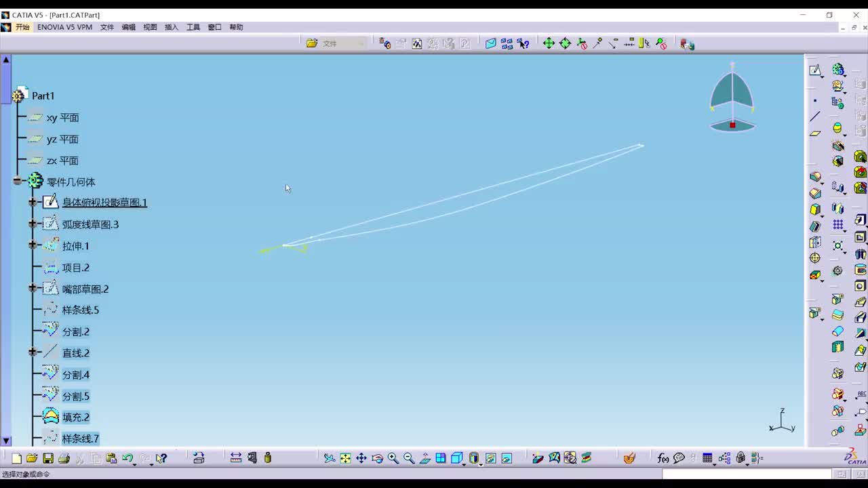
Task: Click the Shading view mode icon
Action: tap(474, 458)
